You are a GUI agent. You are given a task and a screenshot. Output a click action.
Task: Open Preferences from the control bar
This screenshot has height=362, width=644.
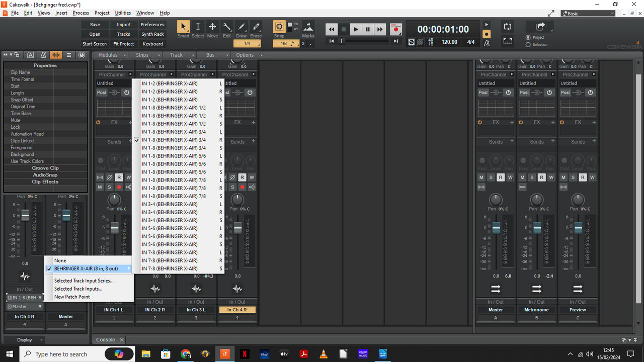tap(152, 25)
